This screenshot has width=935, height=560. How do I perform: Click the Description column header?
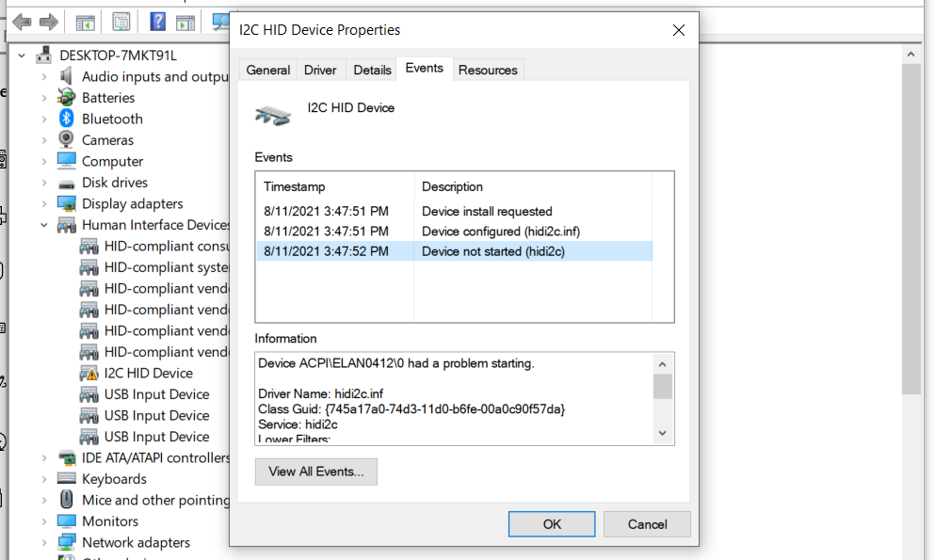pos(533,186)
